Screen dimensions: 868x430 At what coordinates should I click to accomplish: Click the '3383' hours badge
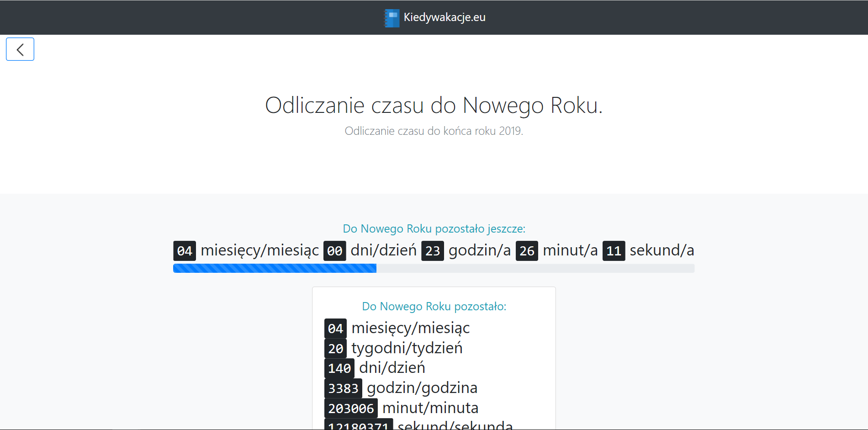click(343, 388)
